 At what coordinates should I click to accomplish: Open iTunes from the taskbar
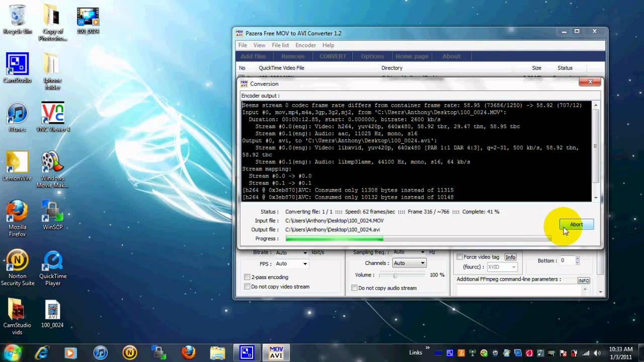tap(100, 352)
